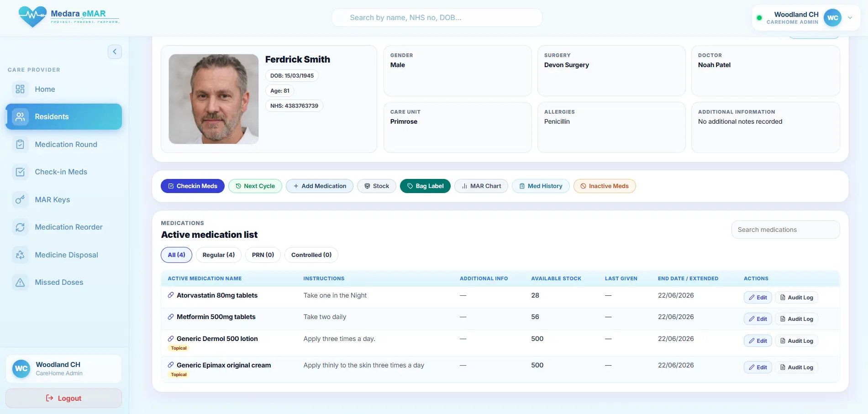
Task: Click Medara eMAR heart logo
Action: (x=32, y=17)
